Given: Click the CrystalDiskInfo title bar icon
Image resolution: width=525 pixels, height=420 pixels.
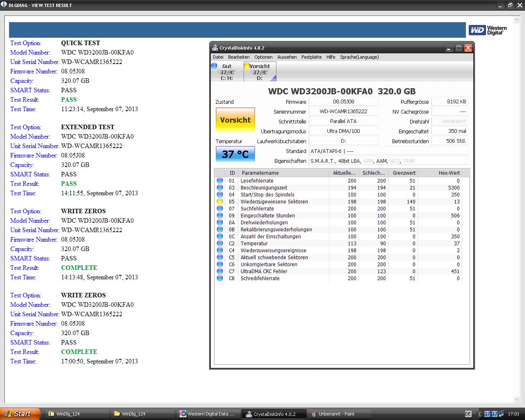Looking at the screenshot, I should pyautogui.click(x=215, y=48).
